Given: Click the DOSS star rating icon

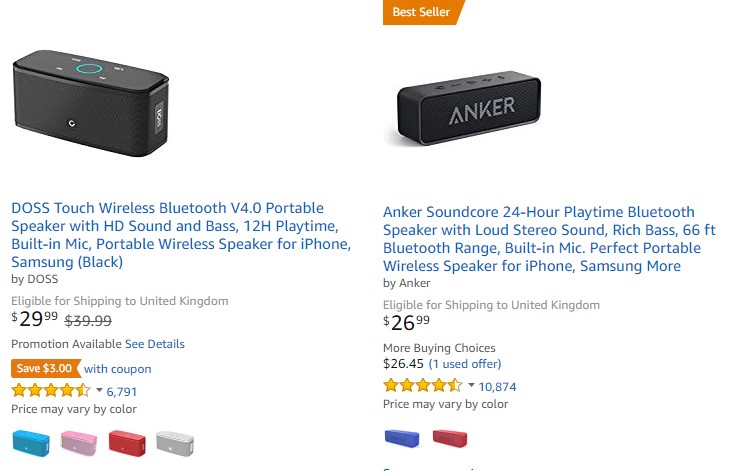Looking at the screenshot, I should (50, 391).
